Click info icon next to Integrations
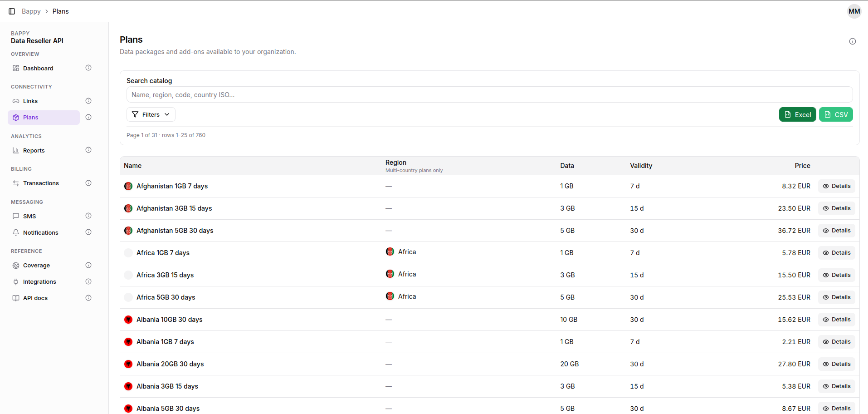Image resolution: width=868 pixels, height=414 pixels. 88,281
